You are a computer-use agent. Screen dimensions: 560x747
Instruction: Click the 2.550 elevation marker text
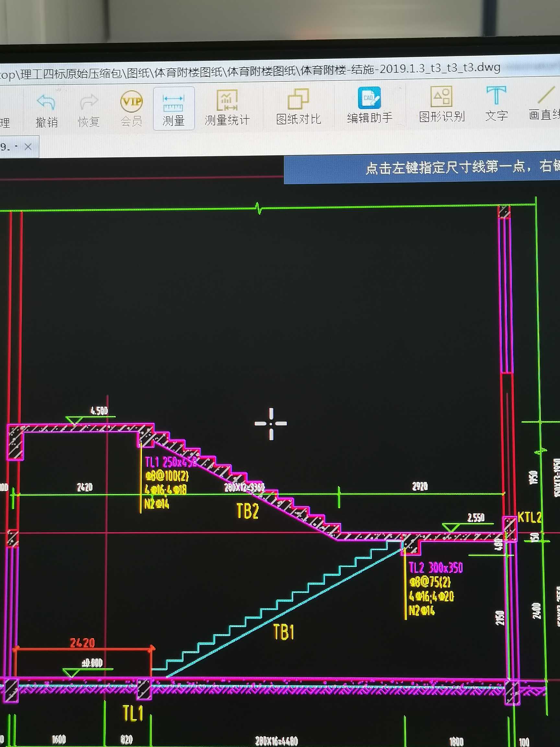(476, 517)
